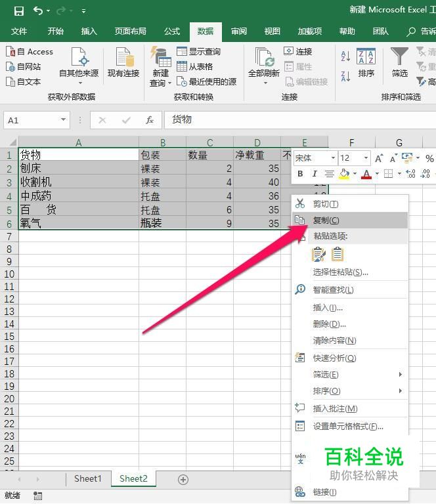Click 自网站 import button
This screenshot has height=504, width=436.
click(x=24, y=67)
